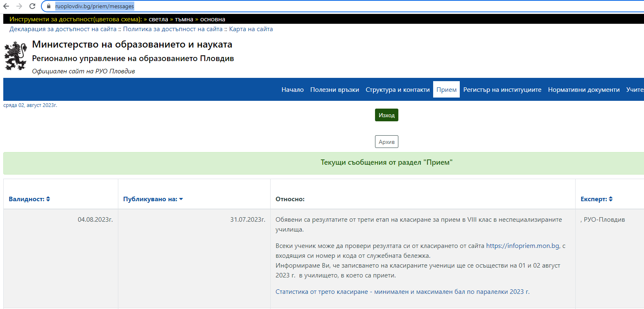The image size is (644, 309).
Task: Open Статистика от трето класиране link
Action: pos(402,292)
